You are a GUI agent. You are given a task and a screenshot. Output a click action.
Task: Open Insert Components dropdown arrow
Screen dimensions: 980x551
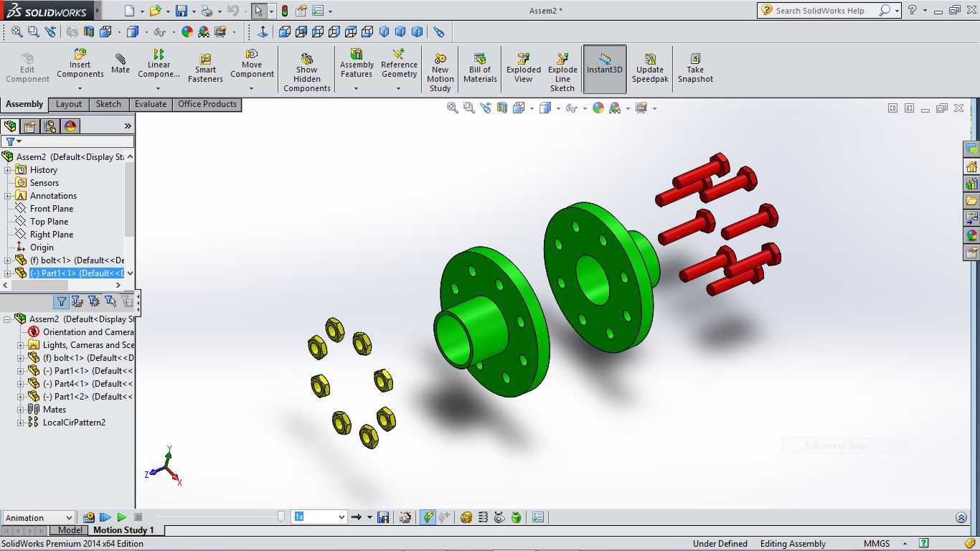point(80,89)
